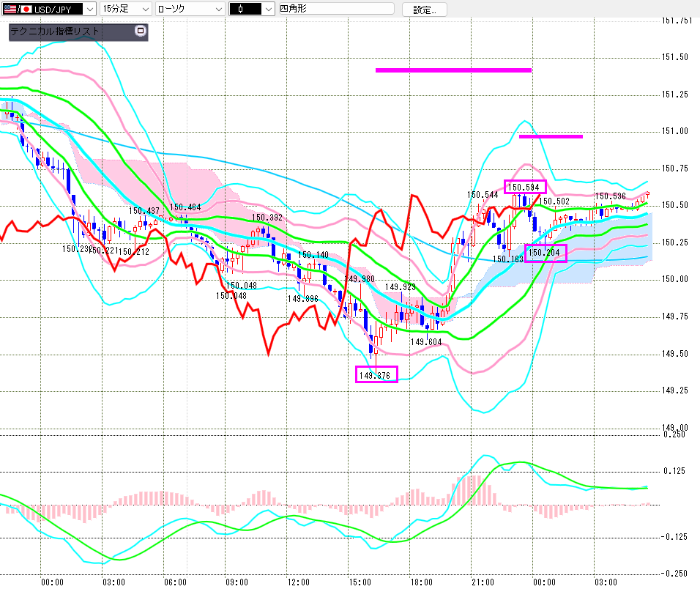700x589 pixels.
Task: Click the 150.544 high price label
Action: coord(482,195)
